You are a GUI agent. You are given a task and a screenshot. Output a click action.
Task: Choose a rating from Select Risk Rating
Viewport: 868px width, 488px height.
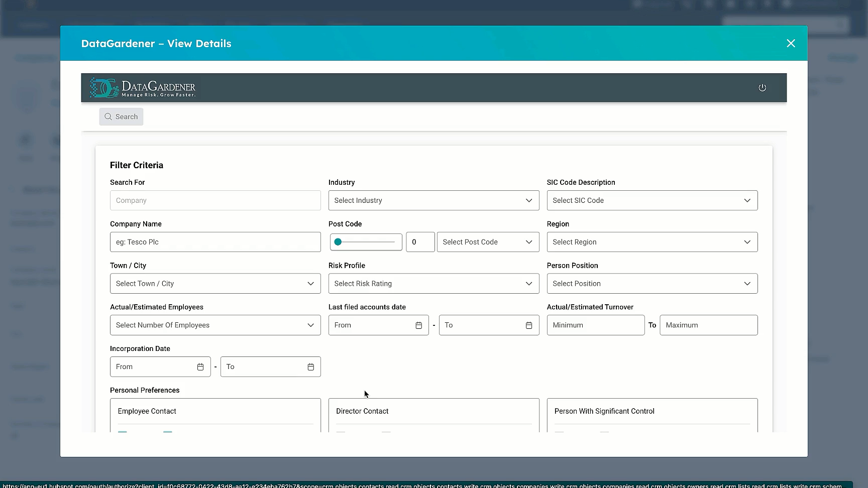click(x=433, y=284)
